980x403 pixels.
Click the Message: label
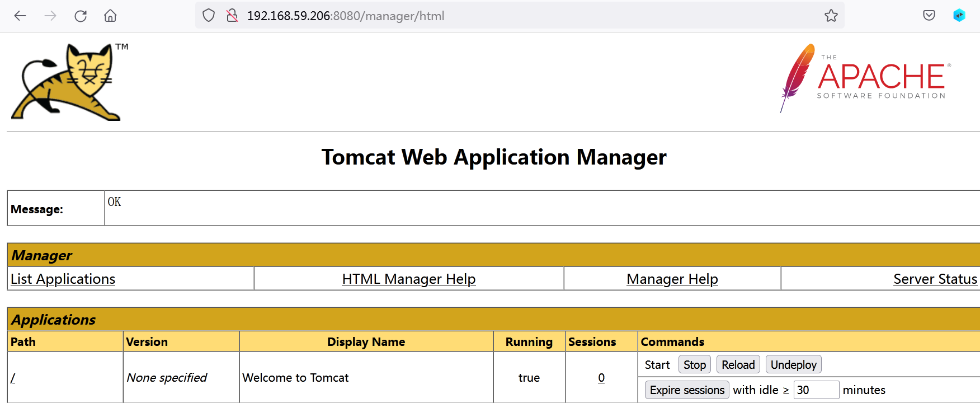[x=37, y=209]
